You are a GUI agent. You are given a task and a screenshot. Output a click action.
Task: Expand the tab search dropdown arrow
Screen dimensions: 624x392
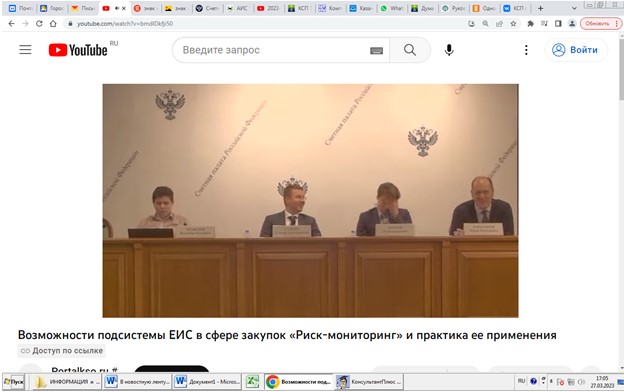574,8
